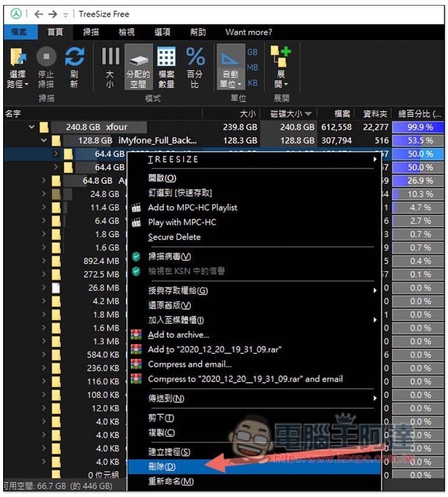448x497 pixels.
Task: Expand the 24.8 GB folder node
Action: click(43, 194)
